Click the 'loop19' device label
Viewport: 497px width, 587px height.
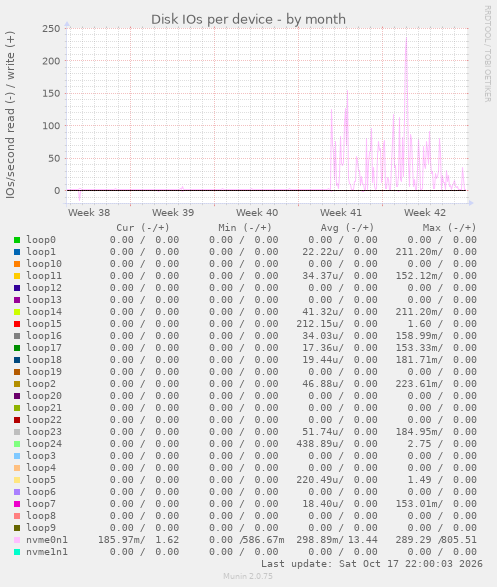pyautogui.click(x=44, y=372)
